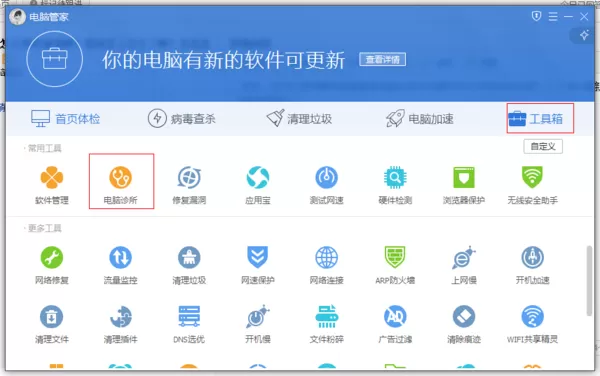
Task: Open the 应用宝 app store tool
Action: coord(258,185)
